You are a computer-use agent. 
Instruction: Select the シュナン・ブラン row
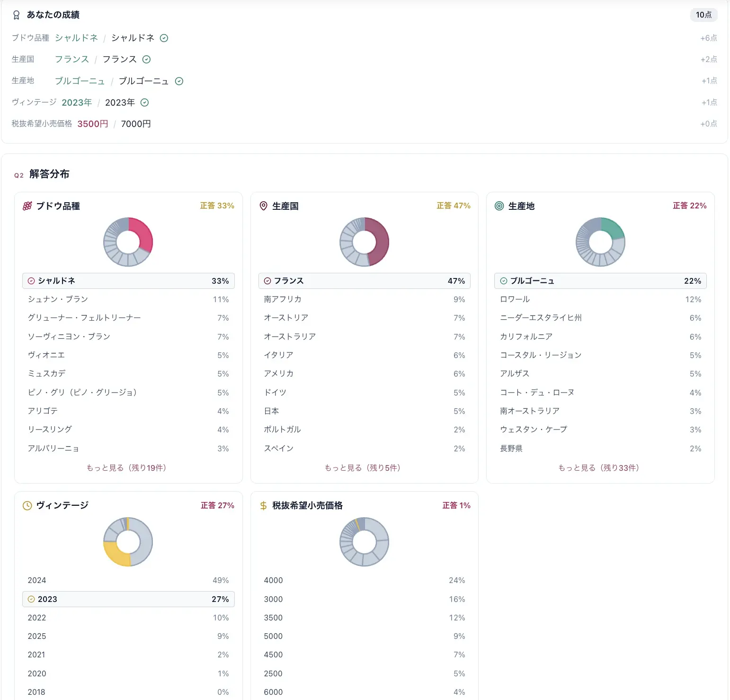128,299
